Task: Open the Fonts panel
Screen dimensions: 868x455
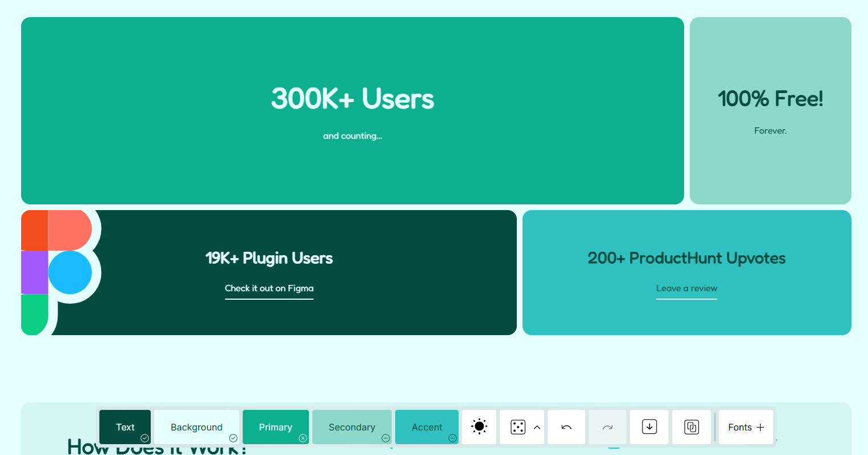Action: (740, 427)
